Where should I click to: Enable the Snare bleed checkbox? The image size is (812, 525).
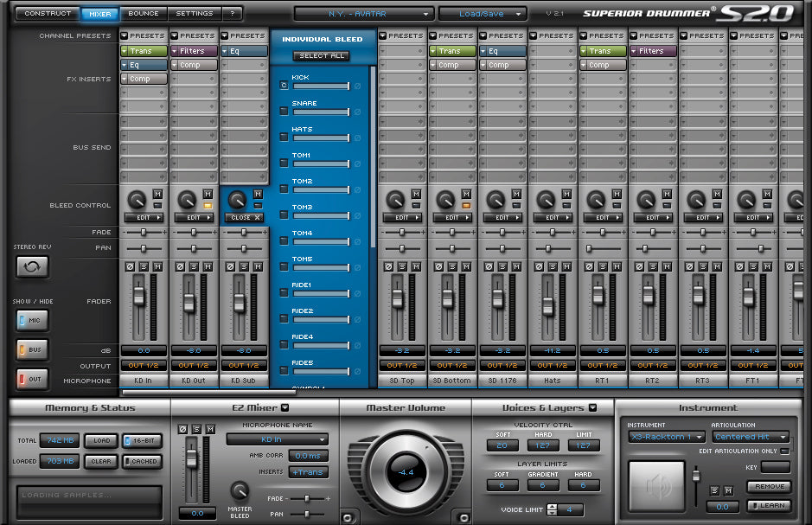(284, 112)
